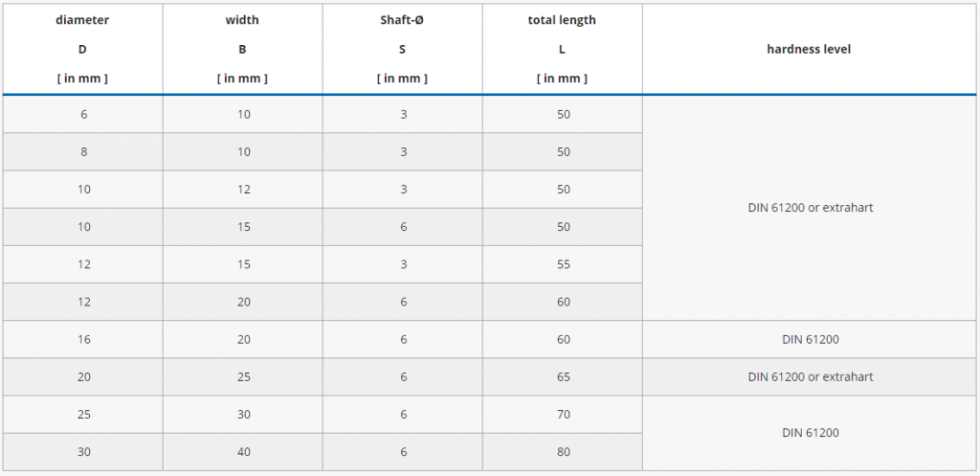The image size is (980, 476).
Task: Click the width 30 cell
Action: [243, 414]
